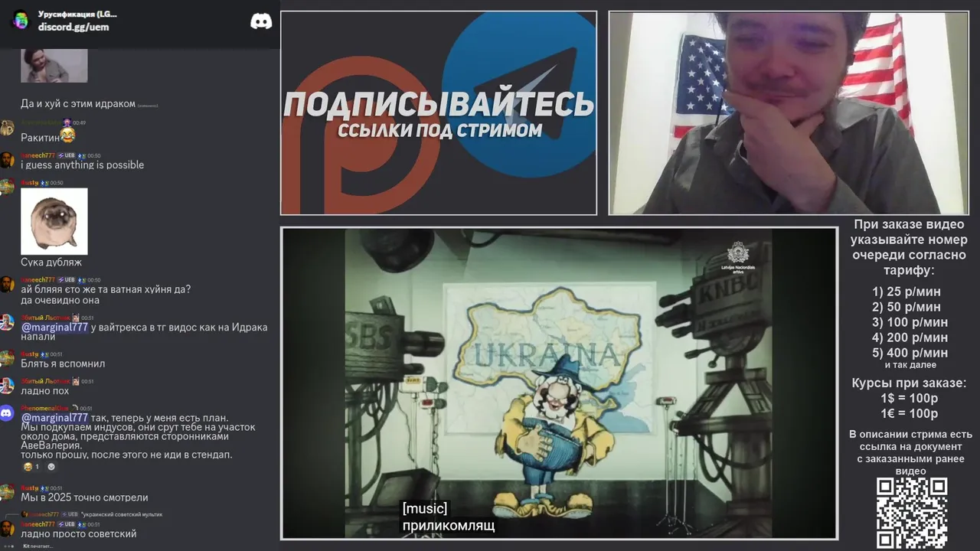
Task: Open the discord.gg/uem invite link
Action: click(x=73, y=27)
